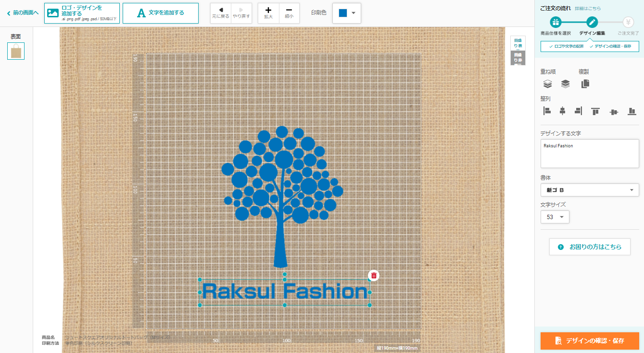644x353 pixels.
Task: Delete selected text with red trash icon
Action: tap(374, 275)
